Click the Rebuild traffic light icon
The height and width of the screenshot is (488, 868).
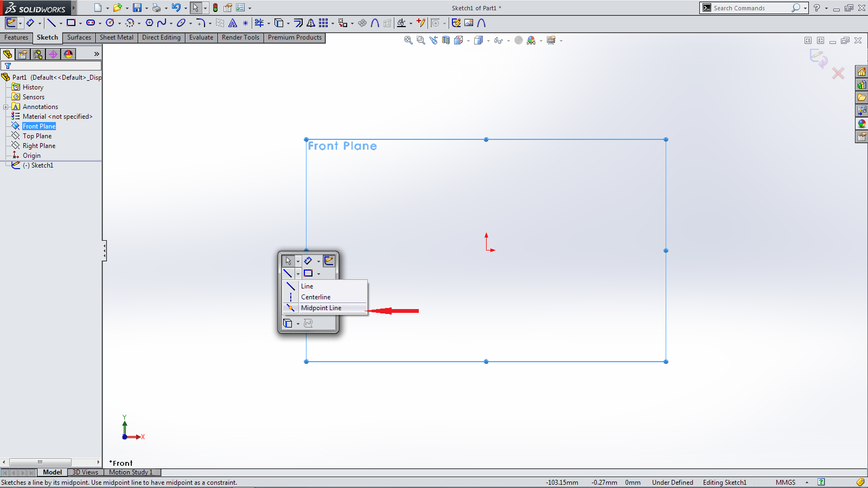point(215,8)
